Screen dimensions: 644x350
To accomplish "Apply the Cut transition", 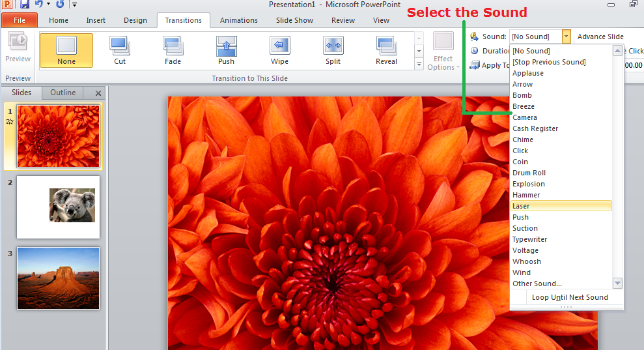I will point(120,50).
